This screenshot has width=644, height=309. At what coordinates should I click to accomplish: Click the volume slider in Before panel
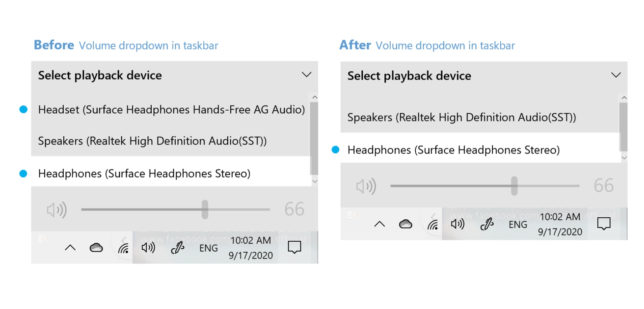click(x=175, y=209)
